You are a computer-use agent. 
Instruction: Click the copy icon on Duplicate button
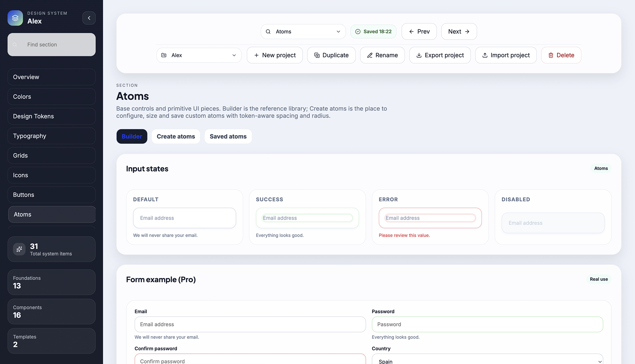[317, 55]
